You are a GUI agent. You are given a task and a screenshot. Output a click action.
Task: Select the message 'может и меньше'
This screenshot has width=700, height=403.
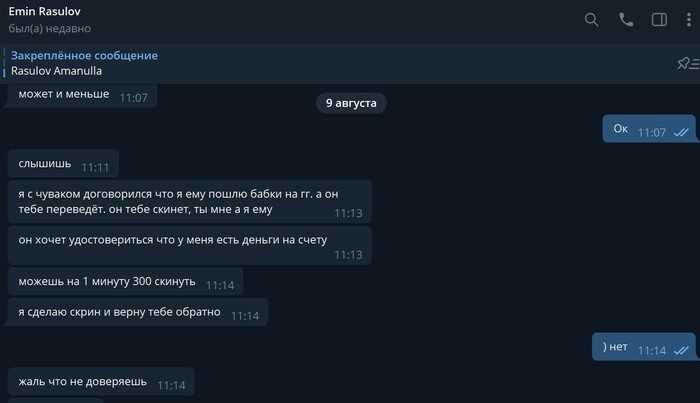click(x=82, y=95)
